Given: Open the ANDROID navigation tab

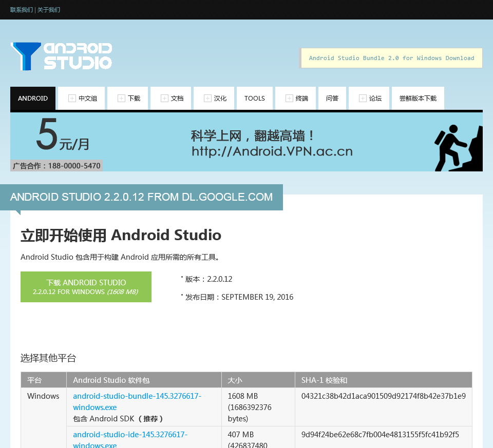Looking at the screenshot, I should (33, 99).
